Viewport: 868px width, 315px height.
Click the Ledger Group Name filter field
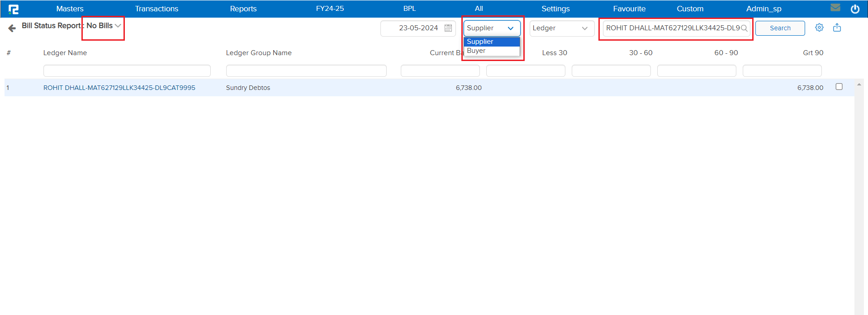pyautogui.click(x=306, y=71)
